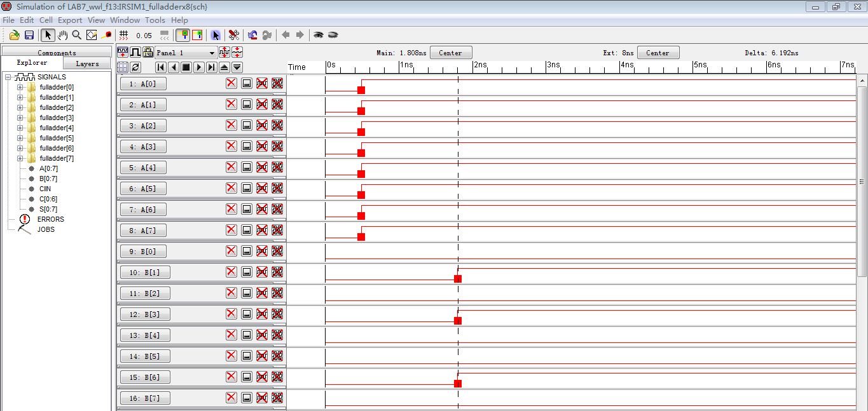Expand the fulladder[0] tree node
868x411 pixels.
(x=20, y=87)
